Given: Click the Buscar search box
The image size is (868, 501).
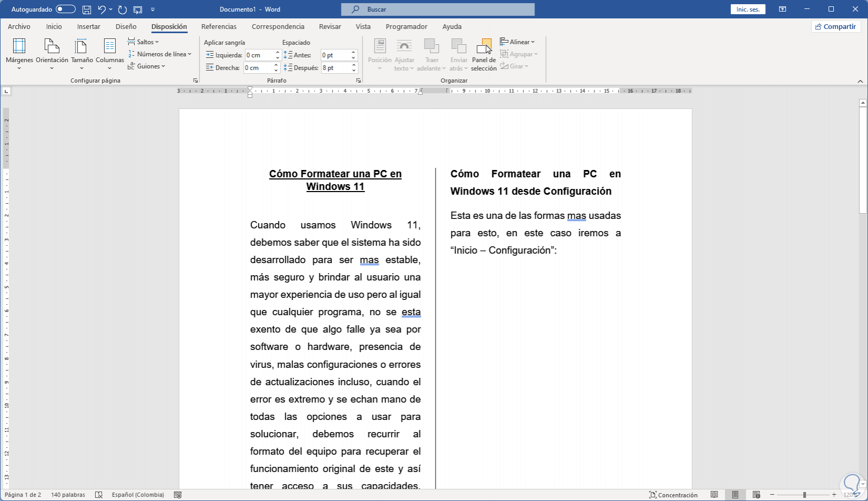Looking at the screenshot, I should coord(438,9).
